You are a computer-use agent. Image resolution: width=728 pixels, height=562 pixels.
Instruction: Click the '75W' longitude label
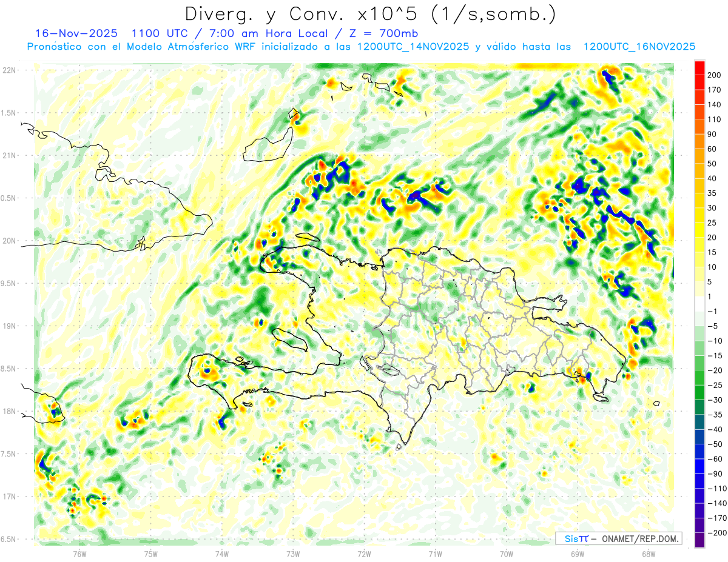[150, 554]
